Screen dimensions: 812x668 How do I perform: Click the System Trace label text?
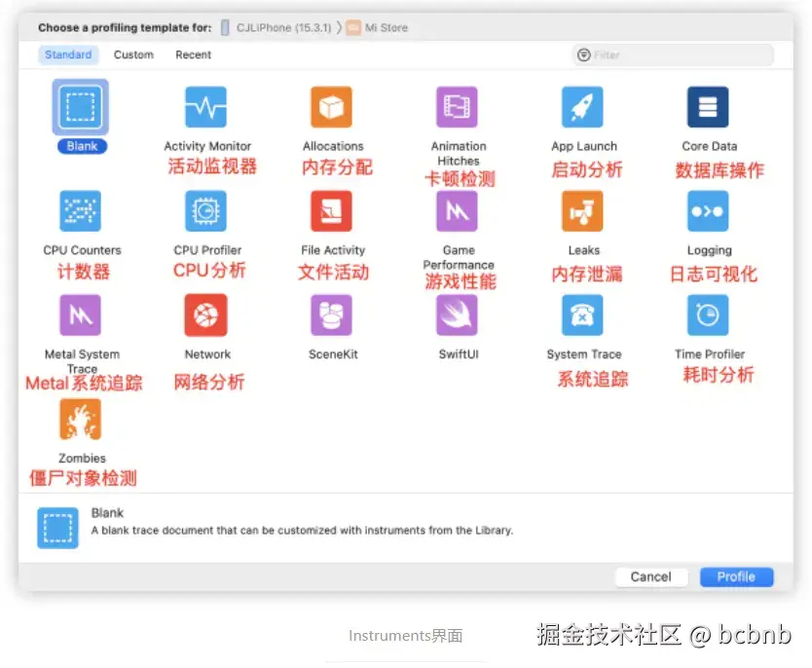584,354
